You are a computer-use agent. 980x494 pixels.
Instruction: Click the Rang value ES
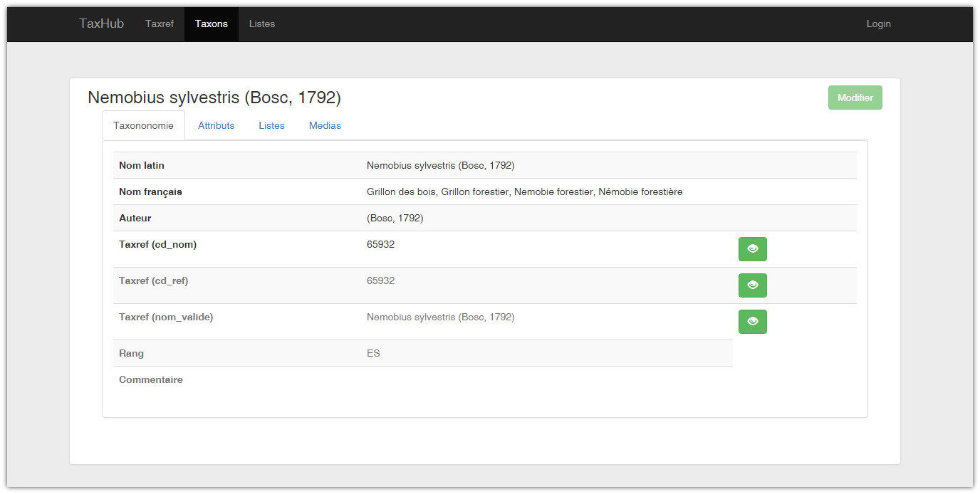[373, 353]
